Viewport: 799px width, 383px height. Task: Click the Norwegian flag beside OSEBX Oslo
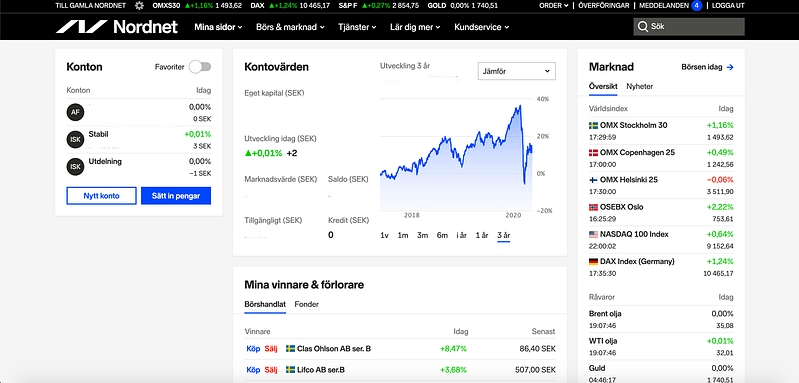(x=593, y=207)
